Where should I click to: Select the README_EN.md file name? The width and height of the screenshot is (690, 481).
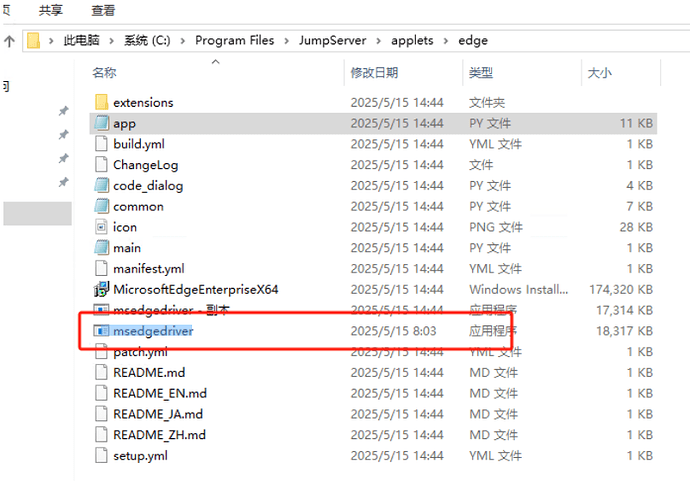[160, 393]
